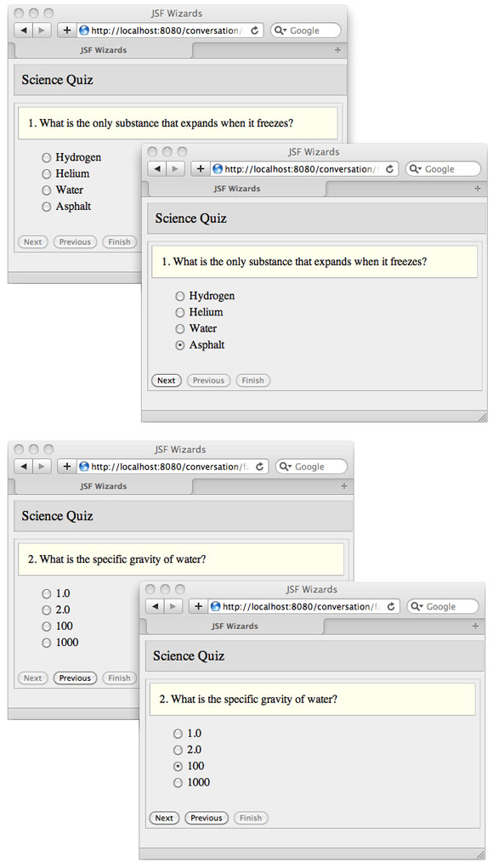Open Google search magnifier dropdown in the top-left window
The image size is (493, 868).
280,31
